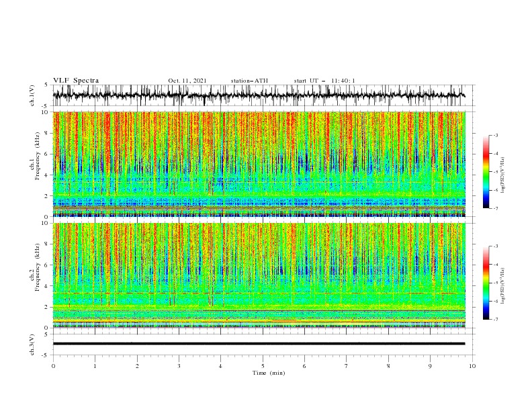Click the "0" tick on the Time axis
Image resolution: width=532 pixels, height=411 pixels.
tap(53, 366)
